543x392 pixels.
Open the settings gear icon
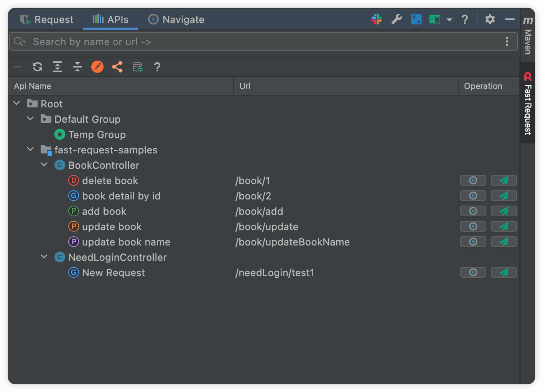click(x=490, y=19)
